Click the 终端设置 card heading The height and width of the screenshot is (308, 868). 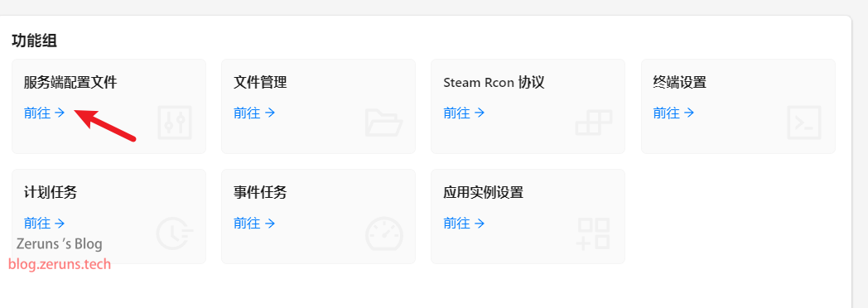pos(680,83)
